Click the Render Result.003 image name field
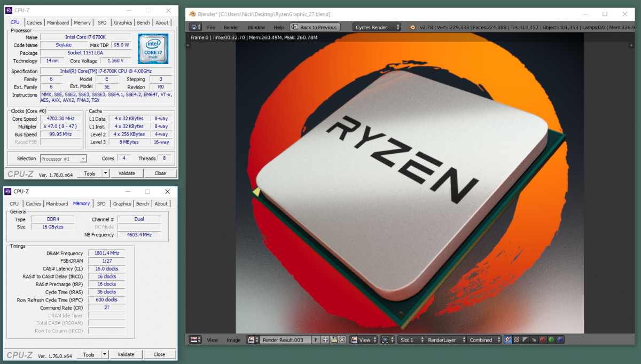 coord(286,340)
